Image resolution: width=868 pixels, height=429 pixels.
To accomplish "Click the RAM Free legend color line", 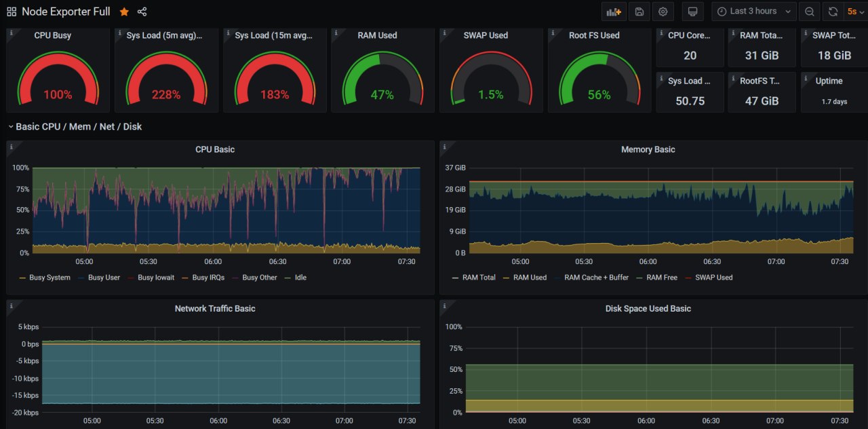I will [x=639, y=278].
